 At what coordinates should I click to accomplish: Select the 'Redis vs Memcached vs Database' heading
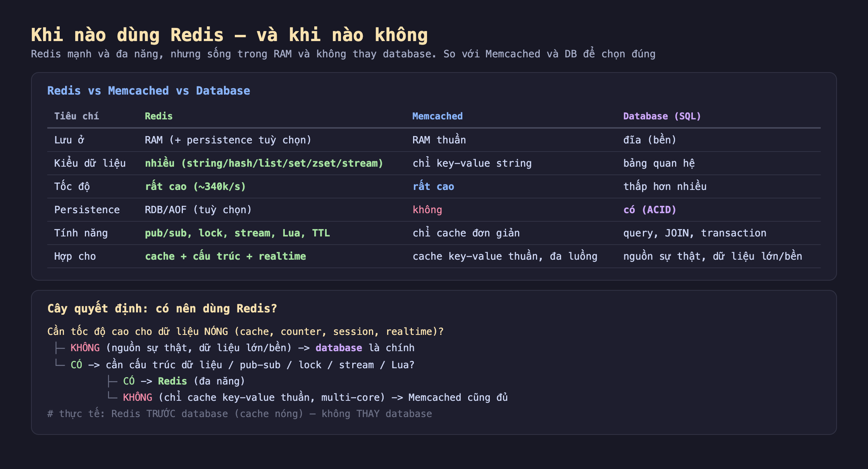pyautogui.click(x=148, y=91)
